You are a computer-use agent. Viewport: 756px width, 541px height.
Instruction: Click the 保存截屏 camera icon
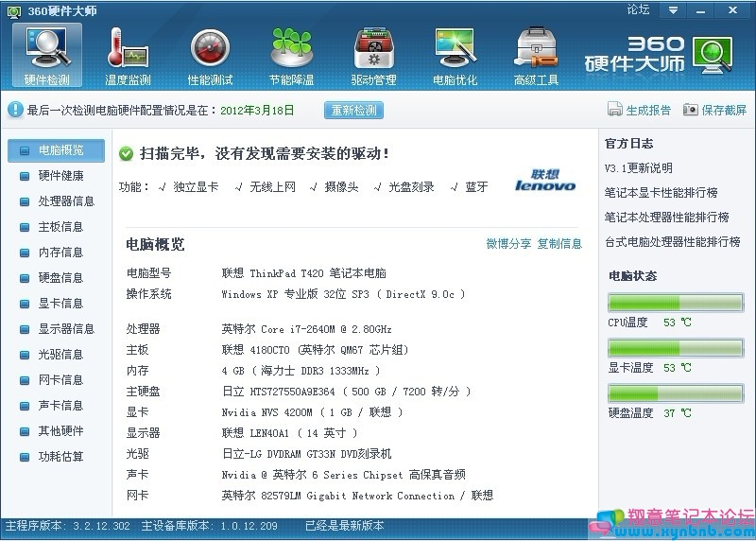pos(691,110)
